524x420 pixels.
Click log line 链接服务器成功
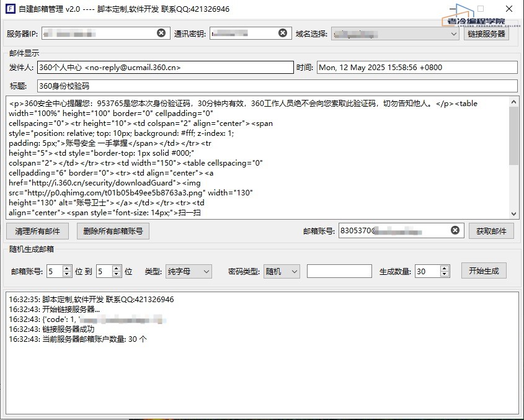[51, 329]
